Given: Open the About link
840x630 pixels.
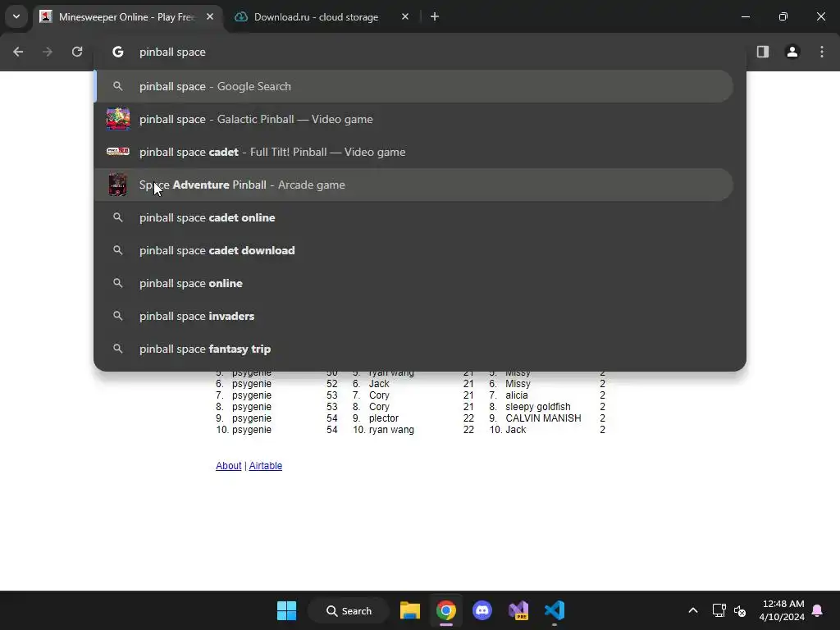Looking at the screenshot, I should (x=228, y=466).
